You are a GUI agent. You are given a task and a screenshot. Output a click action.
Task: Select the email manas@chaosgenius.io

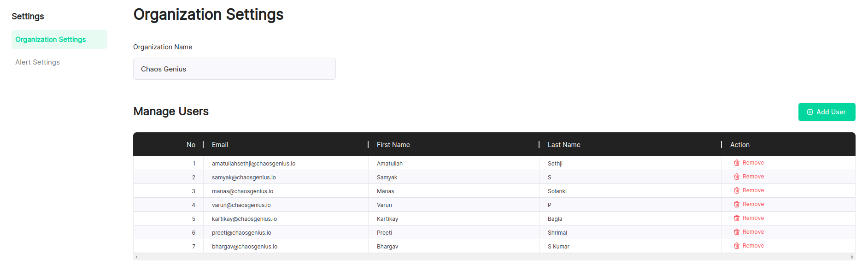(x=242, y=191)
